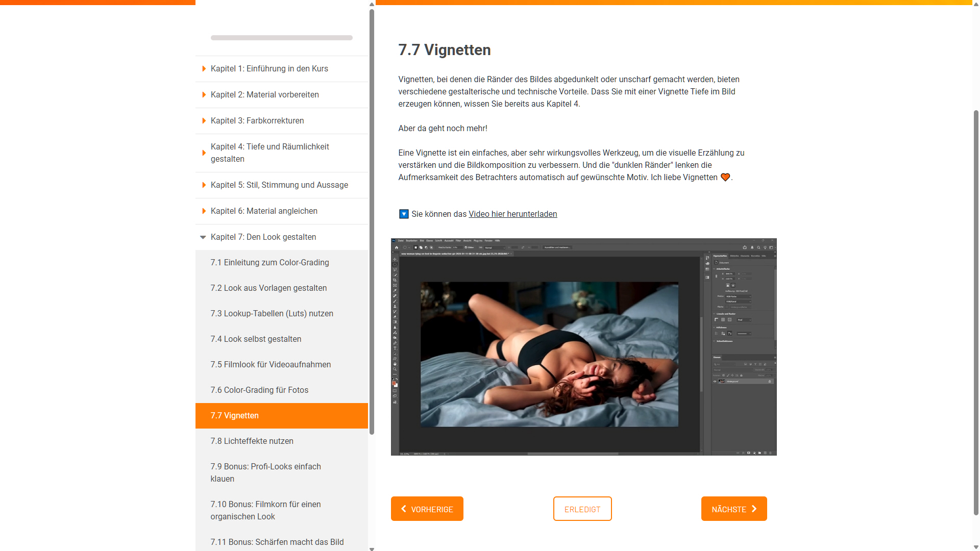Switch to the Eigenschaften panel tab
Screen dimensions: 980x551
point(721,256)
